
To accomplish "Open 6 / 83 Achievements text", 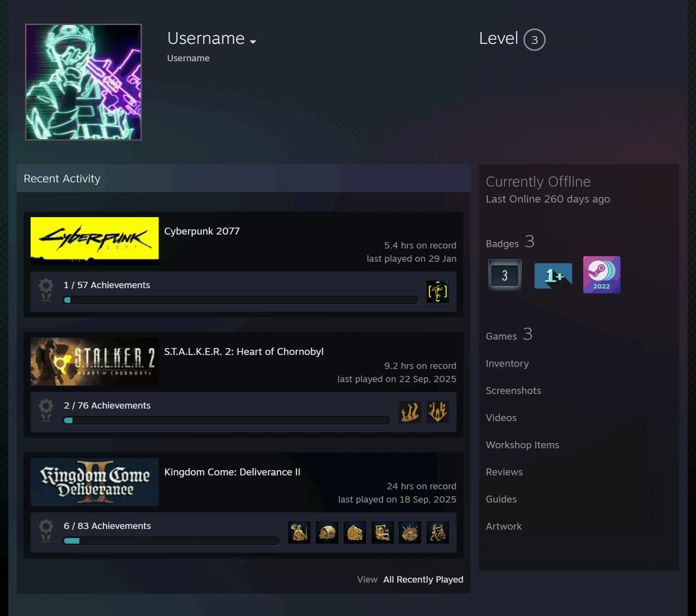I will click(x=107, y=526).
